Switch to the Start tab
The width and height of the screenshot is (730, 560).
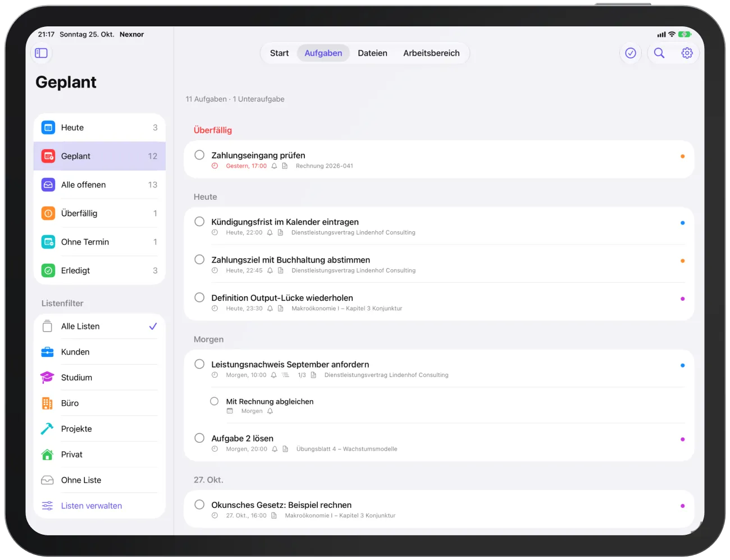279,53
